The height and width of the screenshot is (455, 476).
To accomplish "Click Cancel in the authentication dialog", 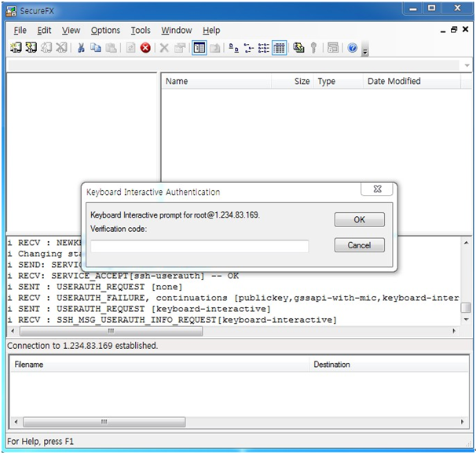I will point(360,245).
